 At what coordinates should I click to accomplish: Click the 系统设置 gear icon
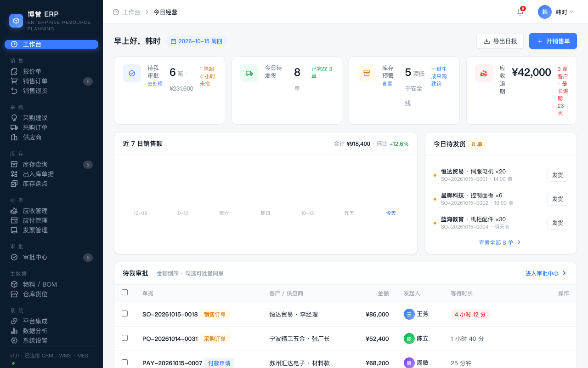coord(14,340)
